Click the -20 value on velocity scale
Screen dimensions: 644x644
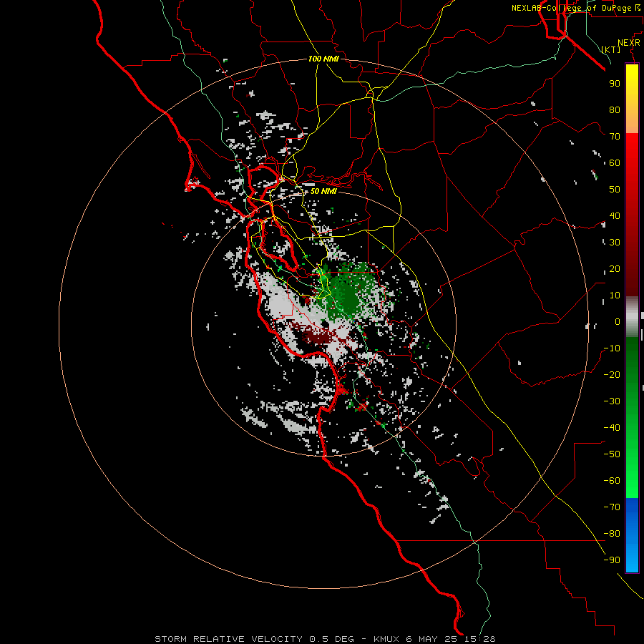point(612,374)
